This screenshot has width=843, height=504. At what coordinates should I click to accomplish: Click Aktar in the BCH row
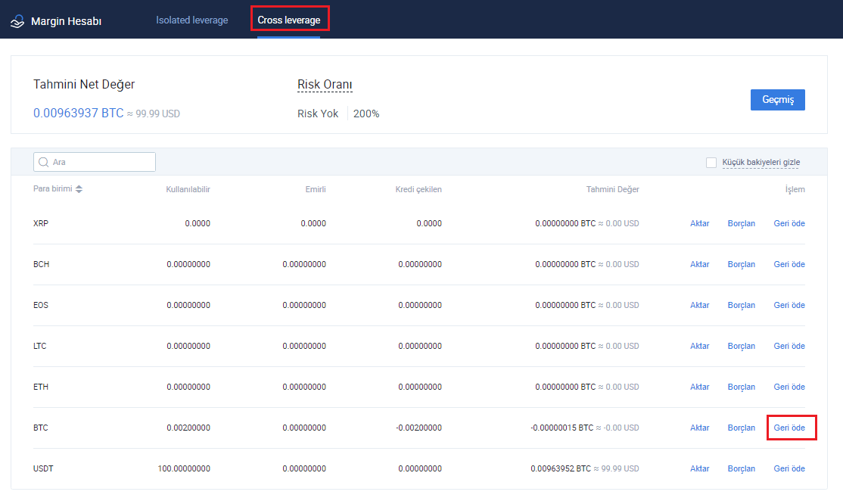[x=699, y=264]
